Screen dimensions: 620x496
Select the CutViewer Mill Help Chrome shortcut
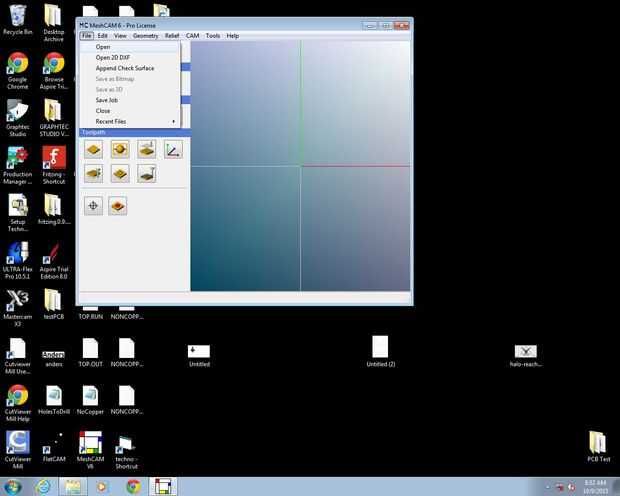coord(17,403)
